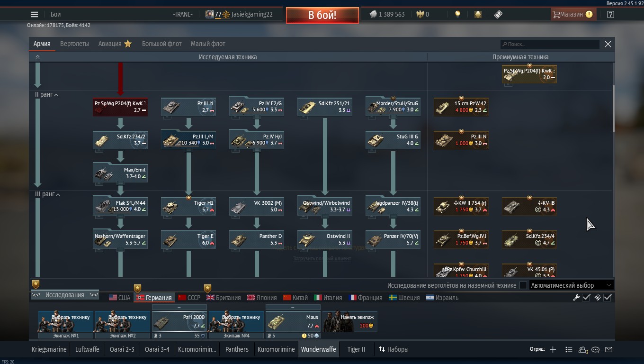Open the Наборы presets list
This screenshot has height=364, width=644.
pyautogui.click(x=393, y=349)
